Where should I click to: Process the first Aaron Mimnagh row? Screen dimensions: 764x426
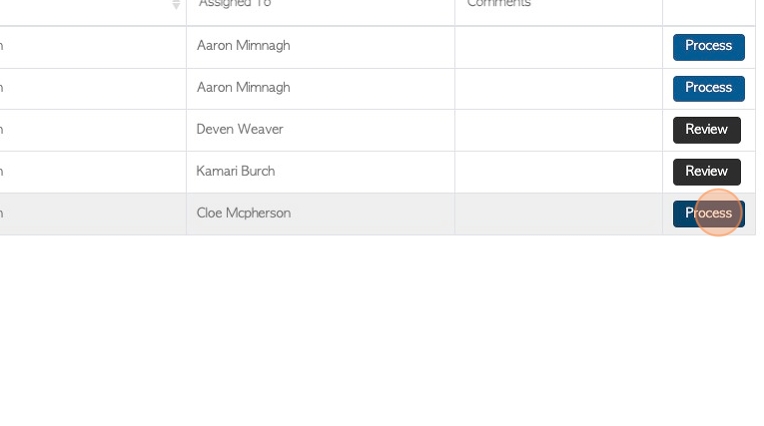click(x=708, y=47)
